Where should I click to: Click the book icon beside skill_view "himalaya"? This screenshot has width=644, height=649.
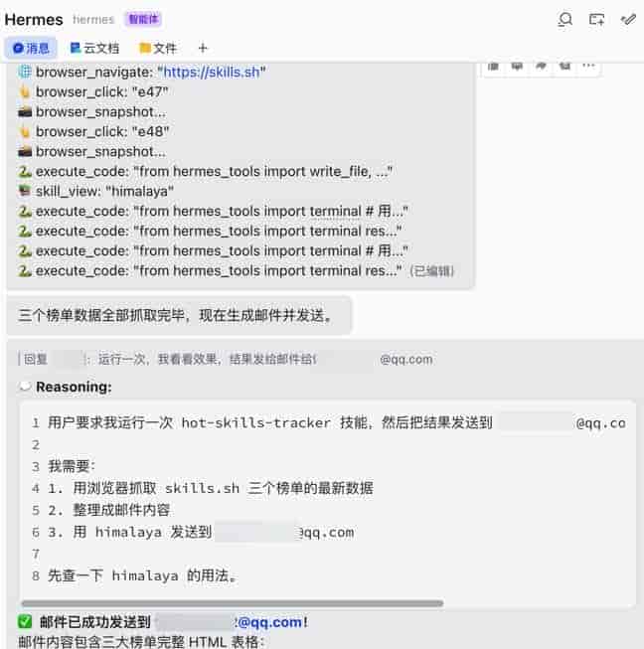[25, 191]
